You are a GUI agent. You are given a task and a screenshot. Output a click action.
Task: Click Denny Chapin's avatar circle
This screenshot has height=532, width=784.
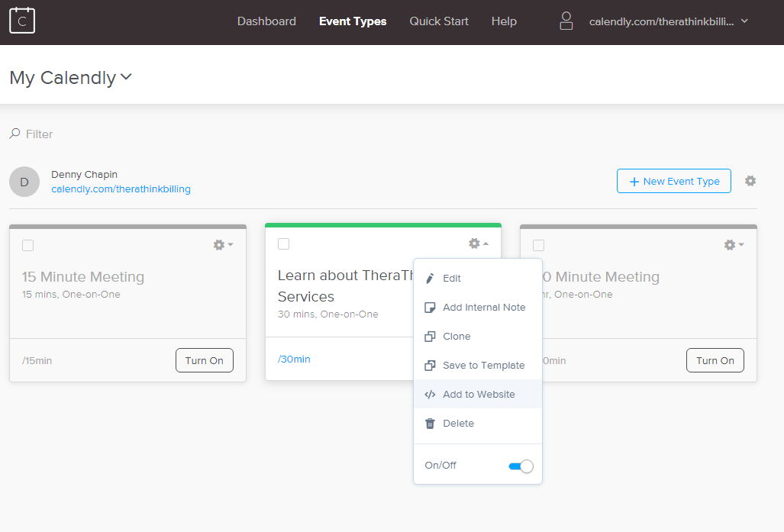(x=24, y=182)
